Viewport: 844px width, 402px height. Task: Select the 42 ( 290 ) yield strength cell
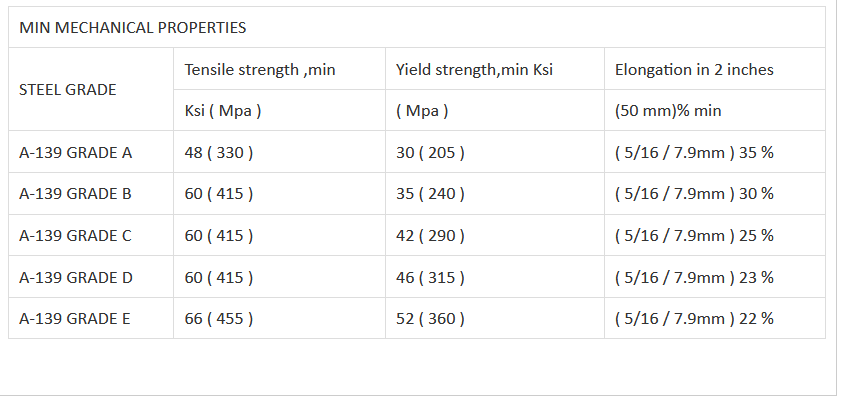pos(430,236)
